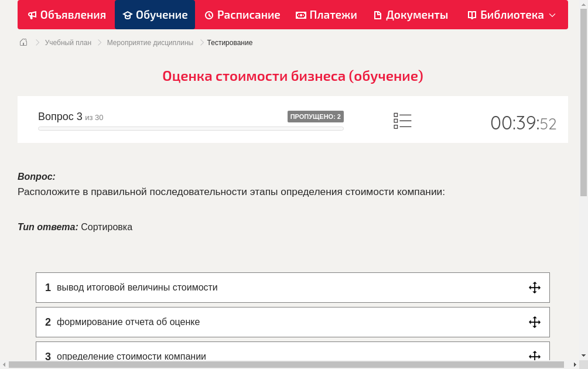Click the megaphone icon next to Объявления
Screen dimensions: 588x369
[32, 15]
